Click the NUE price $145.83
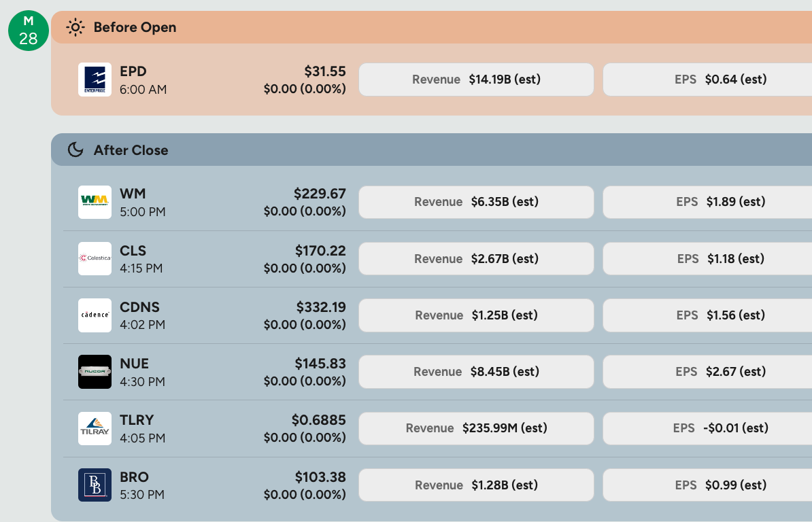 (x=320, y=363)
